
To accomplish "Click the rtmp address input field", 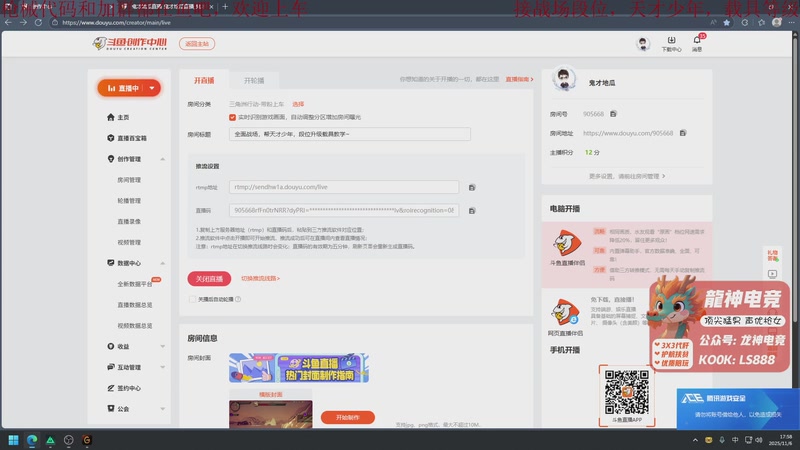I will pos(344,187).
